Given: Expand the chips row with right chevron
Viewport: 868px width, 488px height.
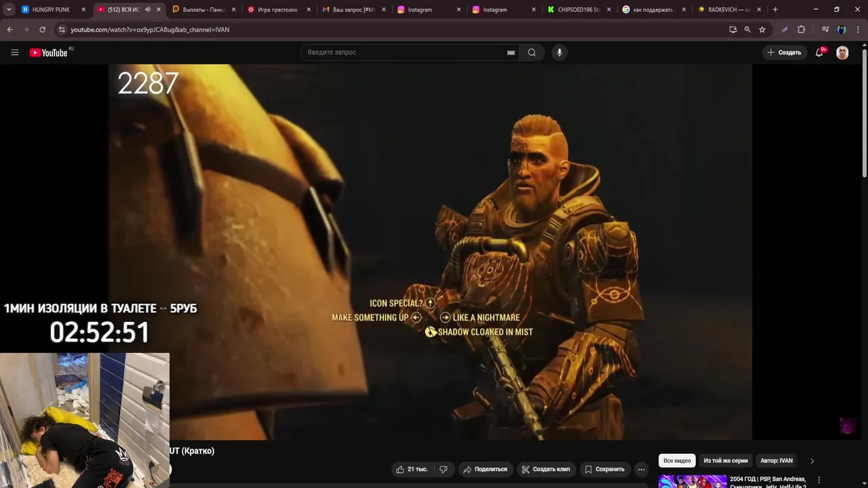Looking at the screenshot, I should (x=812, y=461).
